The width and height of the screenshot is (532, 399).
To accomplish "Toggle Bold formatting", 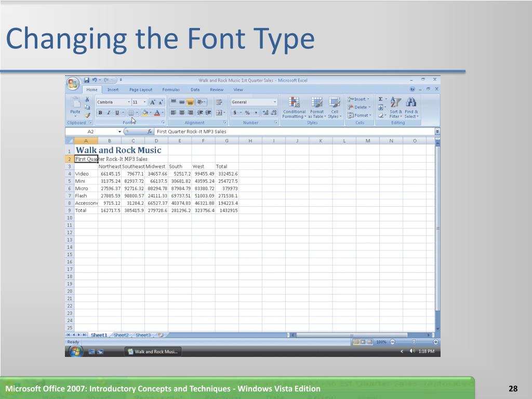I will coord(100,113).
